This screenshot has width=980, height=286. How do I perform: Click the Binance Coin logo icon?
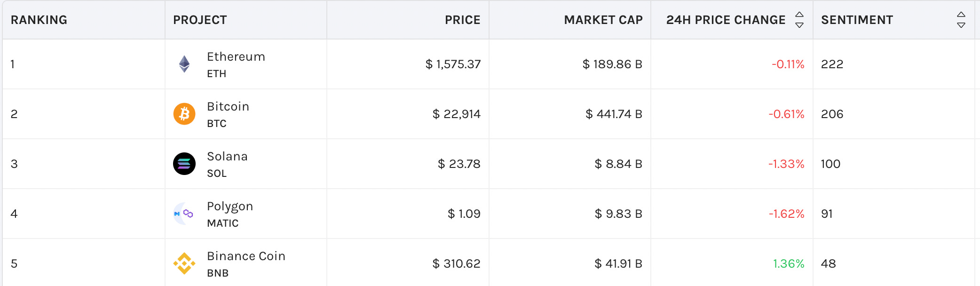point(184,263)
